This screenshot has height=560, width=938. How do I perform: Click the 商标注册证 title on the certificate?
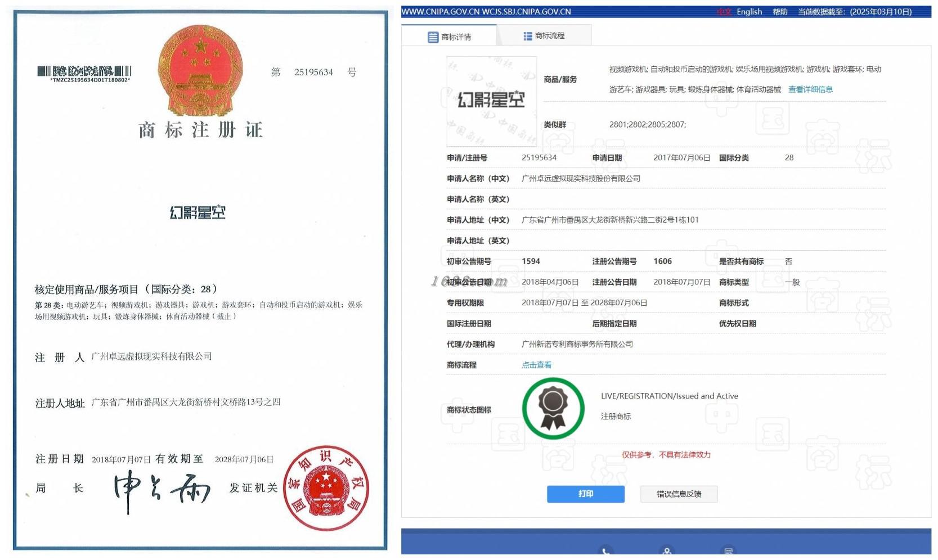[x=201, y=130]
